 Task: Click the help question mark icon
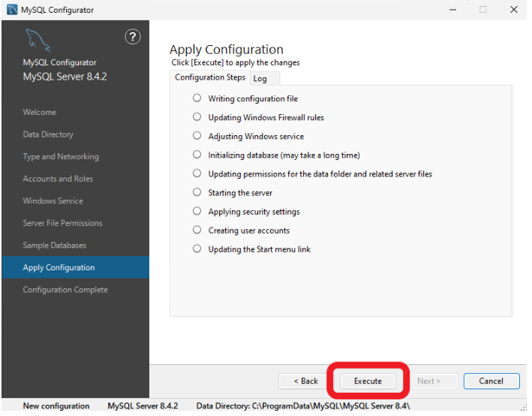131,37
